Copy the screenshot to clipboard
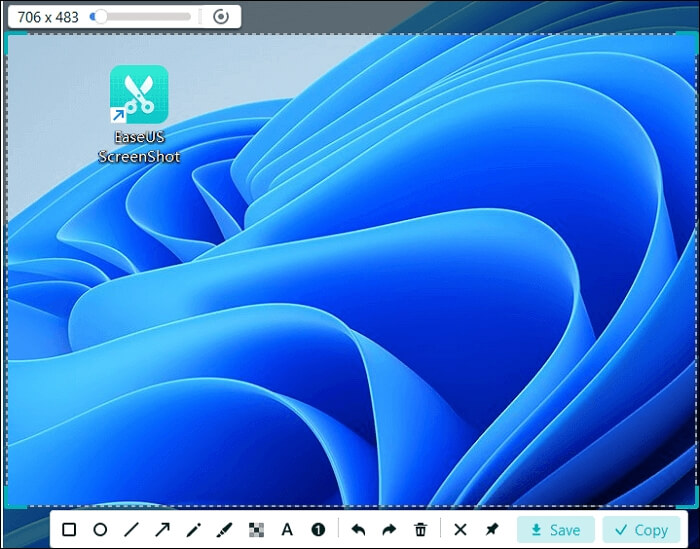 click(x=642, y=530)
